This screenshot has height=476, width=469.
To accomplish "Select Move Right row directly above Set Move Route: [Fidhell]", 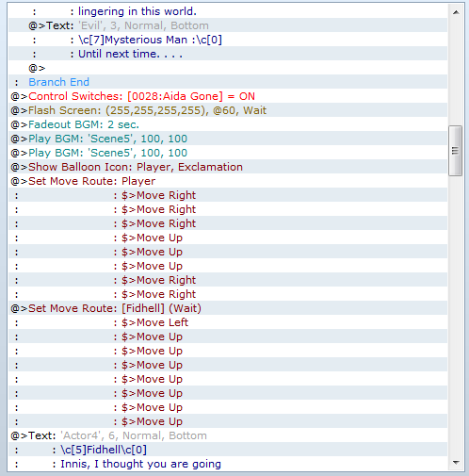I will 228,294.
